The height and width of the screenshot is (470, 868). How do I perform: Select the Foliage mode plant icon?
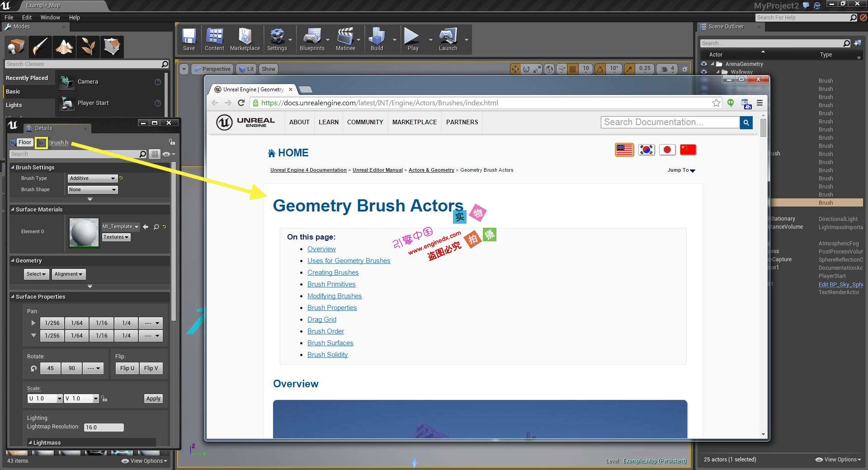88,47
